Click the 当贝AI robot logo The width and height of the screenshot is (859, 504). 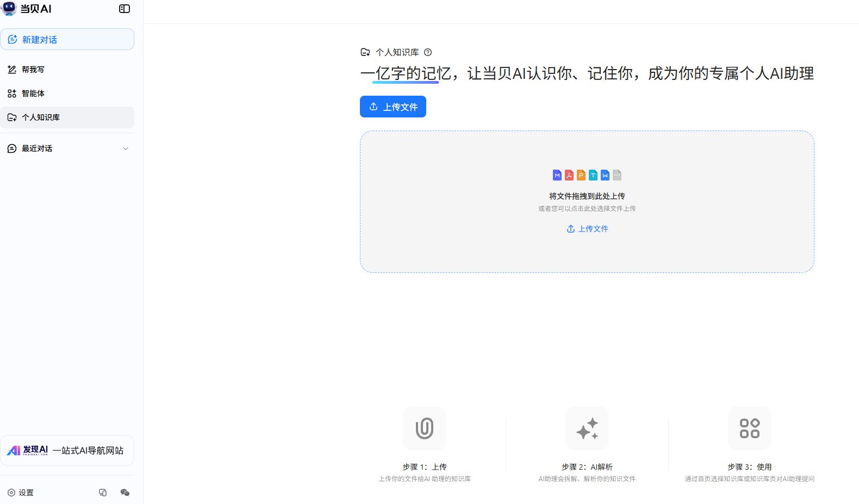click(x=9, y=9)
